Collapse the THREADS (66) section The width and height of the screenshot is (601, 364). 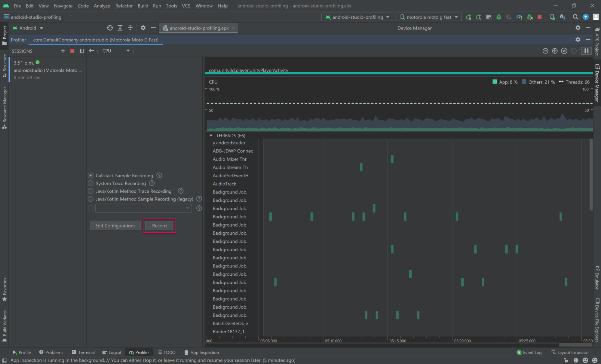pos(211,136)
